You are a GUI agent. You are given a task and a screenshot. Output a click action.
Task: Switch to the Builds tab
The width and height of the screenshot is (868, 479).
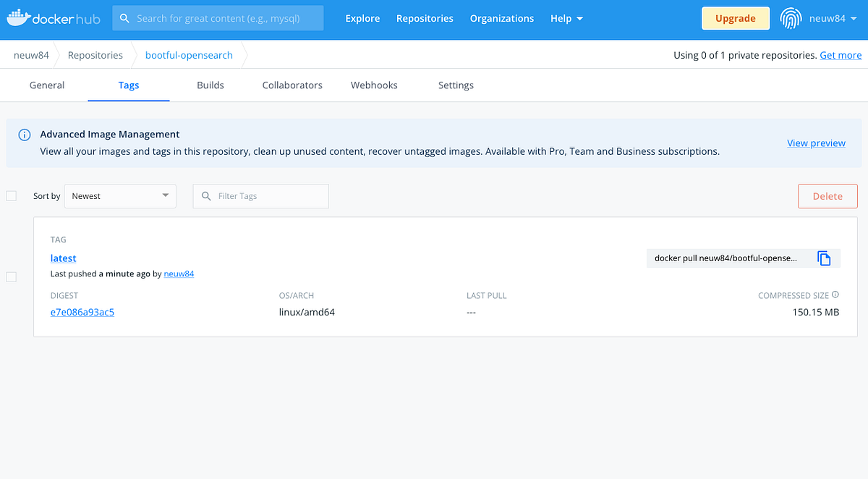[210, 85]
